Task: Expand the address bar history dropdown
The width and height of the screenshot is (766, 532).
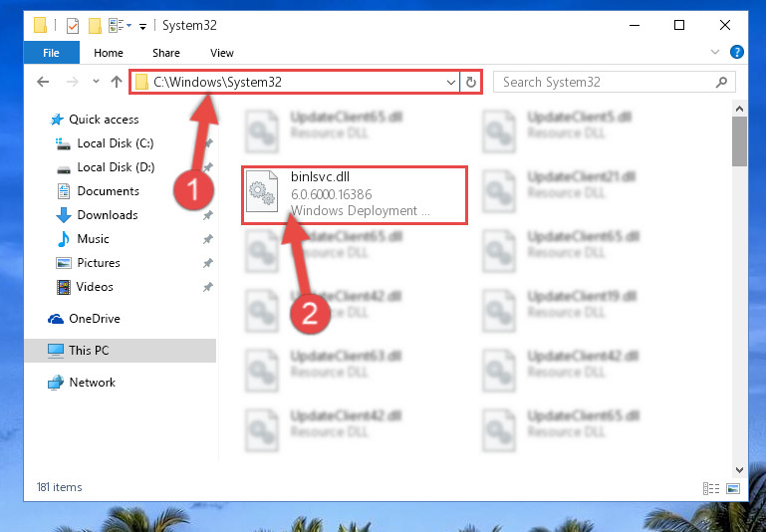Action: click(x=451, y=83)
